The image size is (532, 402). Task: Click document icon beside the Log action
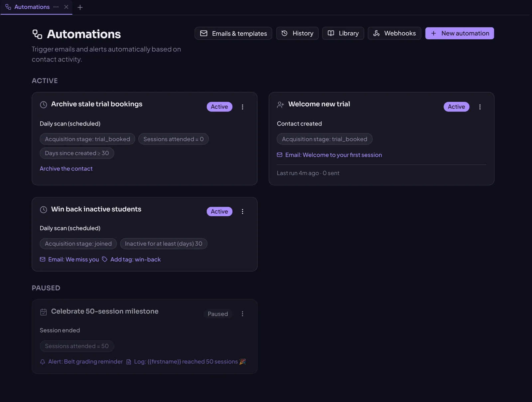pyautogui.click(x=129, y=362)
